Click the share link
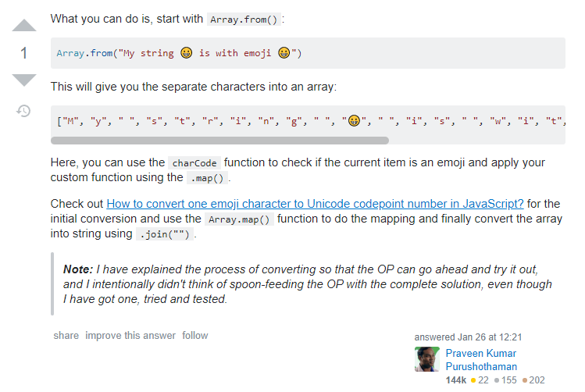The height and width of the screenshot is (392, 585). click(x=66, y=336)
